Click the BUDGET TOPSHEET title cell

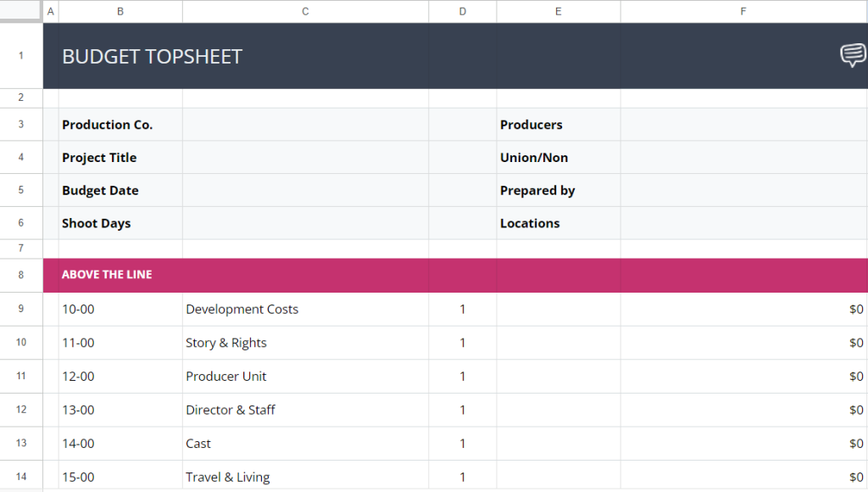tap(153, 57)
